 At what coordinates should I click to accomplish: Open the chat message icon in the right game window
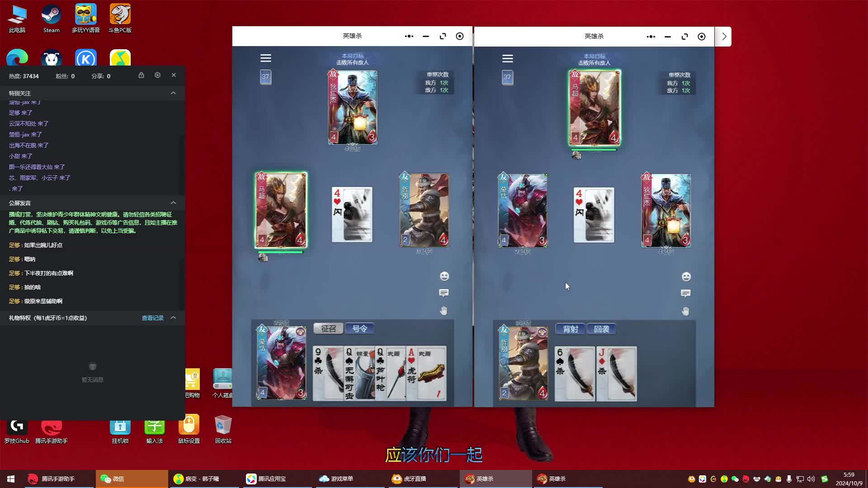point(685,293)
